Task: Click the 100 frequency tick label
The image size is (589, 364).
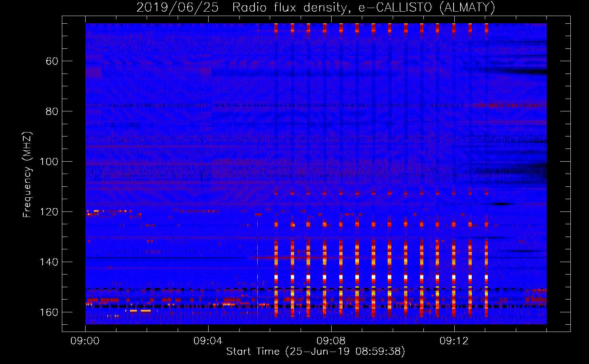Action: (49, 162)
